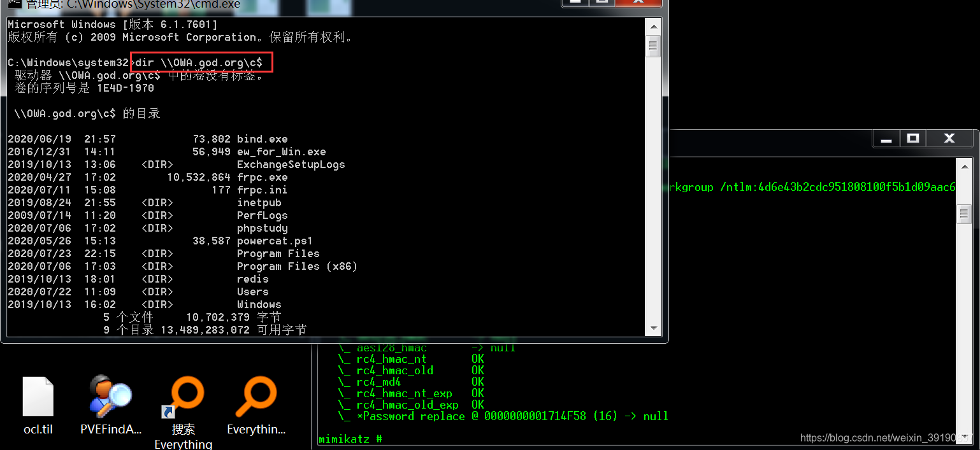Minimize the mimikatz window

[x=886, y=139]
